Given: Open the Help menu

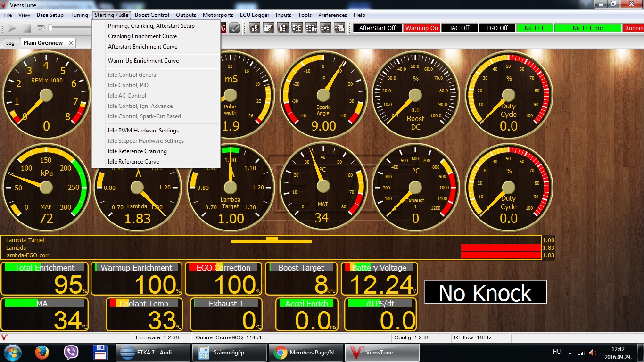Looking at the screenshot, I should (x=359, y=15).
